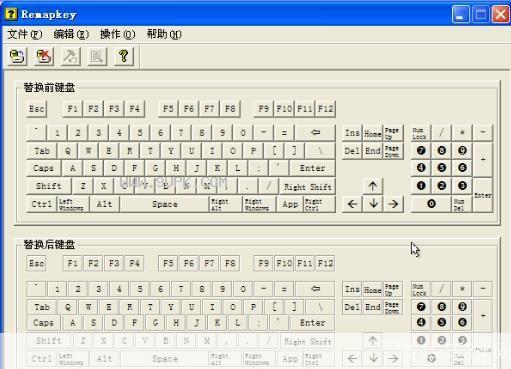Select the Esc key in top keyboard
Viewport: 511px width, 369px height.
pos(36,109)
